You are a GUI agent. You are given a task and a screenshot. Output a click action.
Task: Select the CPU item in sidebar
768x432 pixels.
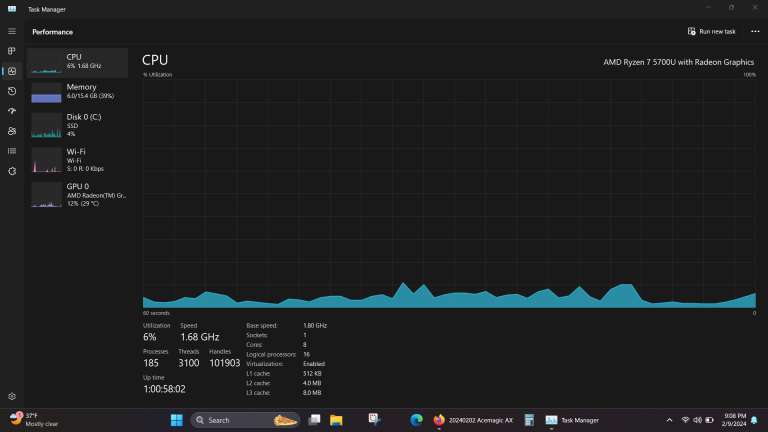(78, 62)
